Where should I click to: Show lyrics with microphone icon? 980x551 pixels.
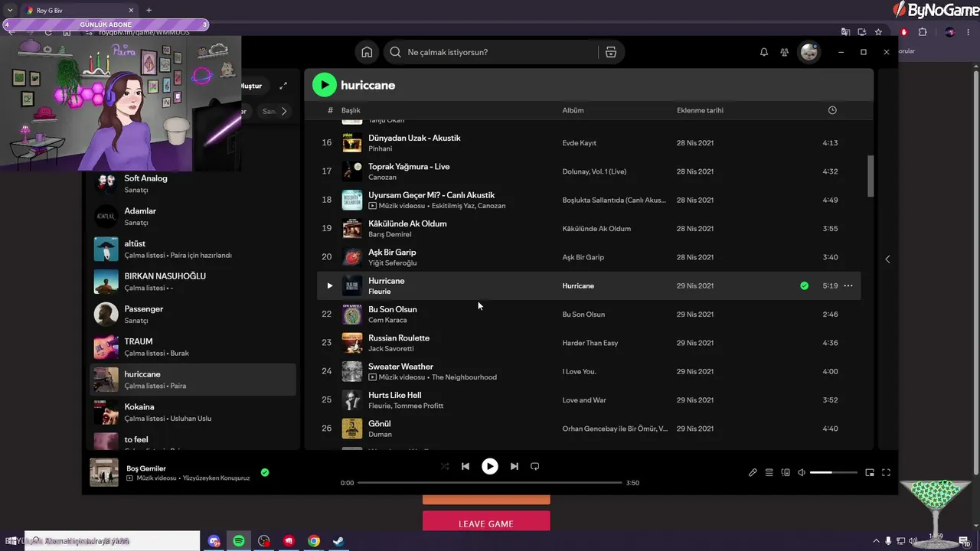(753, 472)
